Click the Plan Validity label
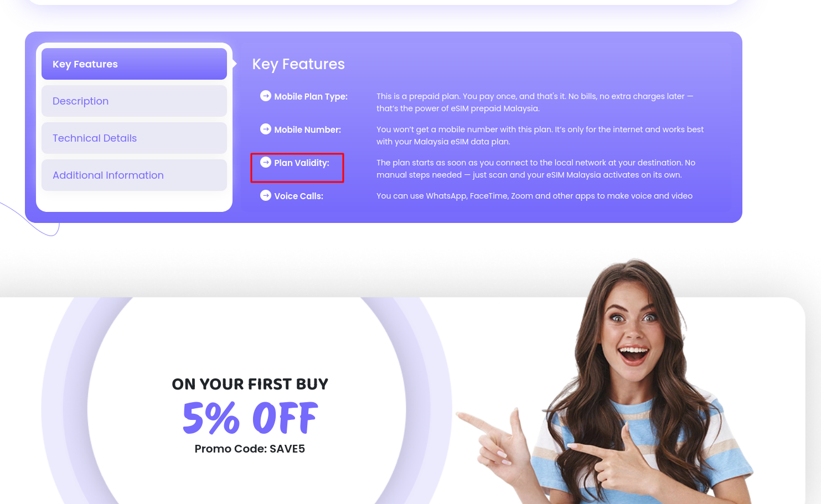The image size is (821, 504). coord(302,163)
